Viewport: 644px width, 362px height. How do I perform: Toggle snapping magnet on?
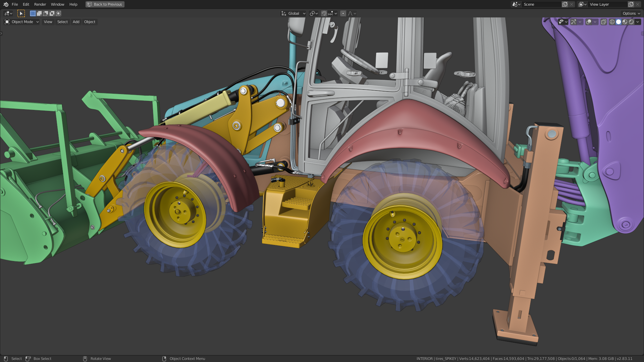324,13
